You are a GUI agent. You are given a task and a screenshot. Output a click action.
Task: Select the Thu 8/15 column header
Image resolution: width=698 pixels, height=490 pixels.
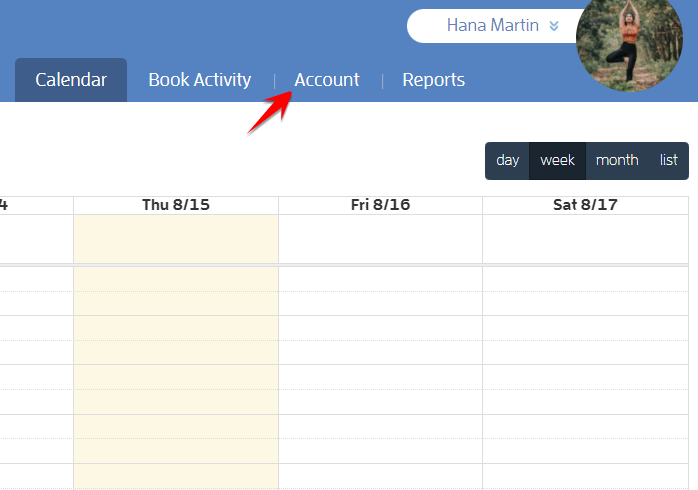[176, 205]
